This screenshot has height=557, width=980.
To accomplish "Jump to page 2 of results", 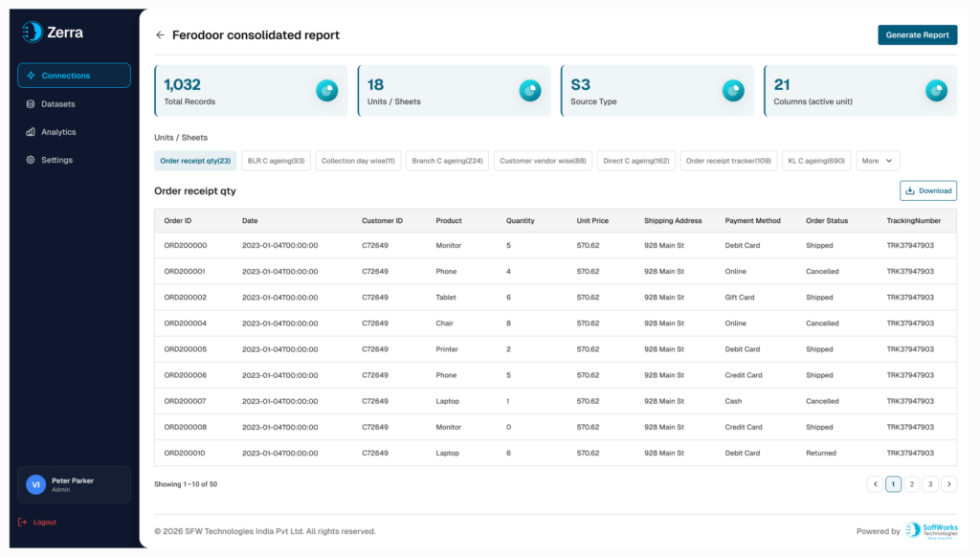I will point(912,484).
